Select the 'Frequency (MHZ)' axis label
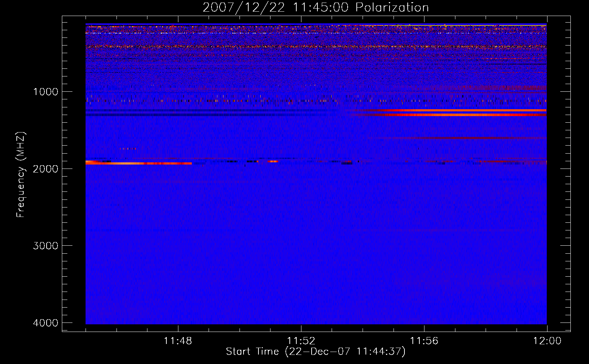This screenshot has width=589, height=364. coord(21,174)
